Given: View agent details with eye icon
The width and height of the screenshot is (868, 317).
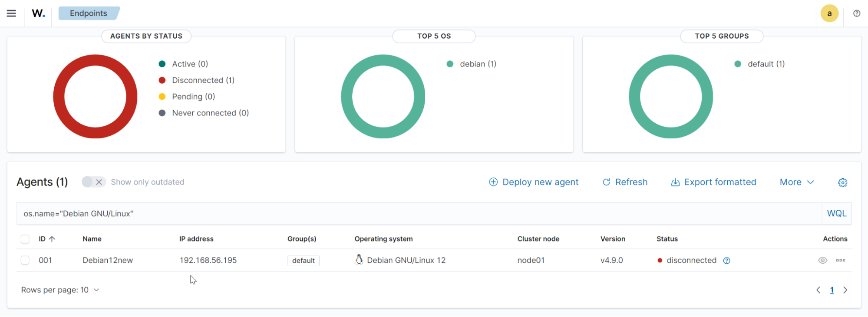Looking at the screenshot, I should pos(822,260).
